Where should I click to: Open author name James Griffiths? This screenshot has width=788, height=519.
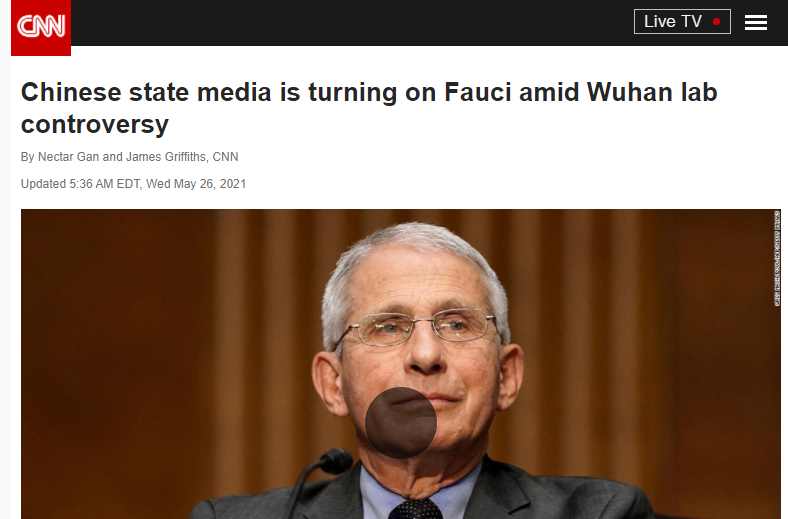166,157
